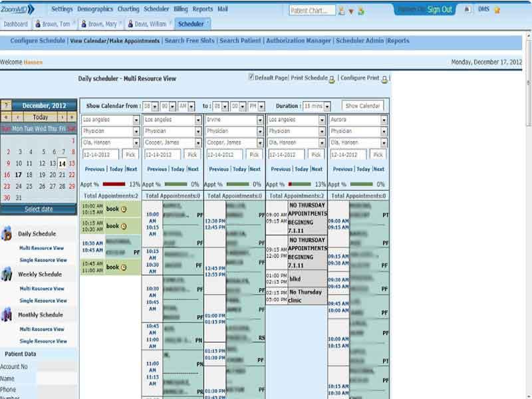This screenshot has height=399, width=532.
Task: Open the Aurora location dropdown
Action: (x=384, y=120)
